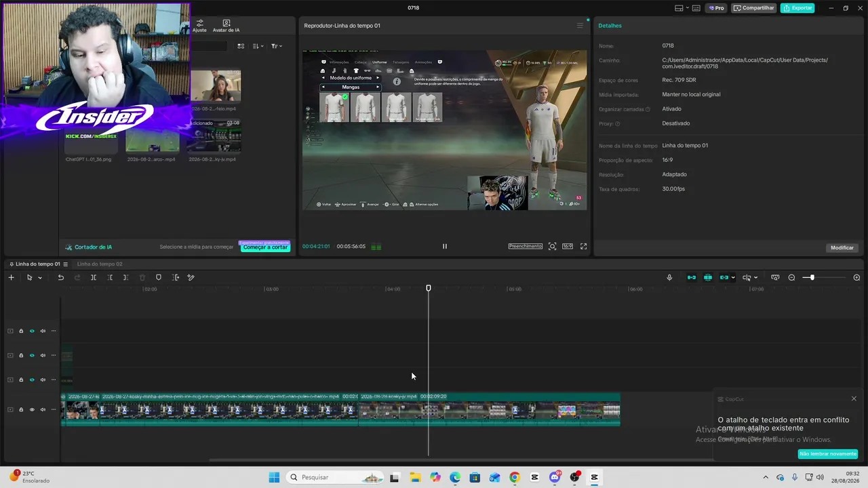Select the Linha do tempo 01 tab
Screen dimensions: 868x488
pos(37,264)
